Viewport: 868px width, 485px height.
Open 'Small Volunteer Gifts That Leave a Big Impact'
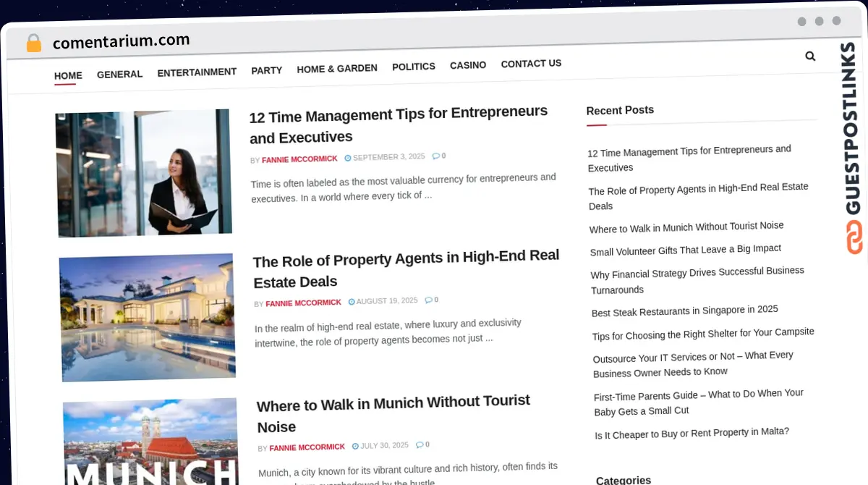[686, 250]
